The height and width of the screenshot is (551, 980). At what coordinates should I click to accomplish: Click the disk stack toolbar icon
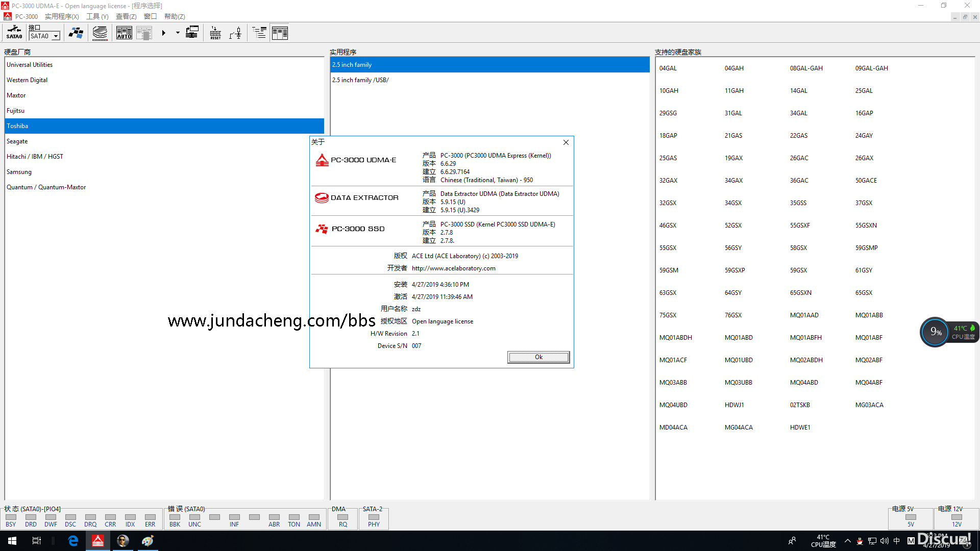tap(100, 33)
